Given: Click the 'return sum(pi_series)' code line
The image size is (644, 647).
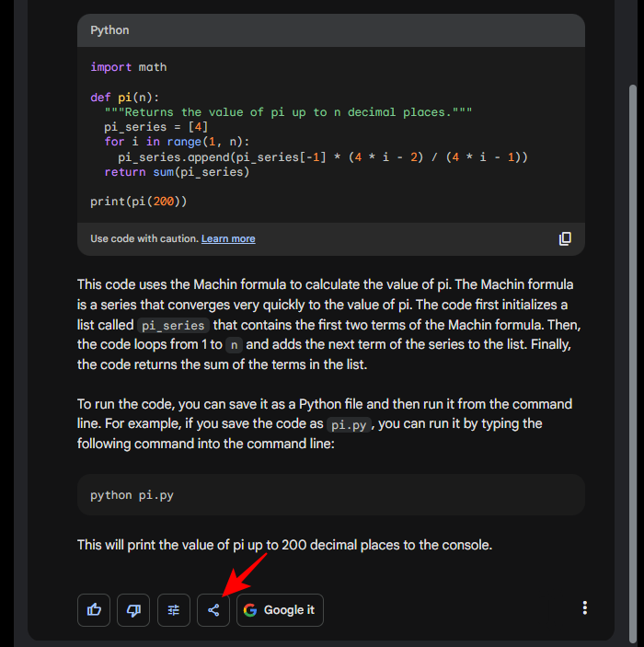Looking at the screenshot, I should 177,172.
